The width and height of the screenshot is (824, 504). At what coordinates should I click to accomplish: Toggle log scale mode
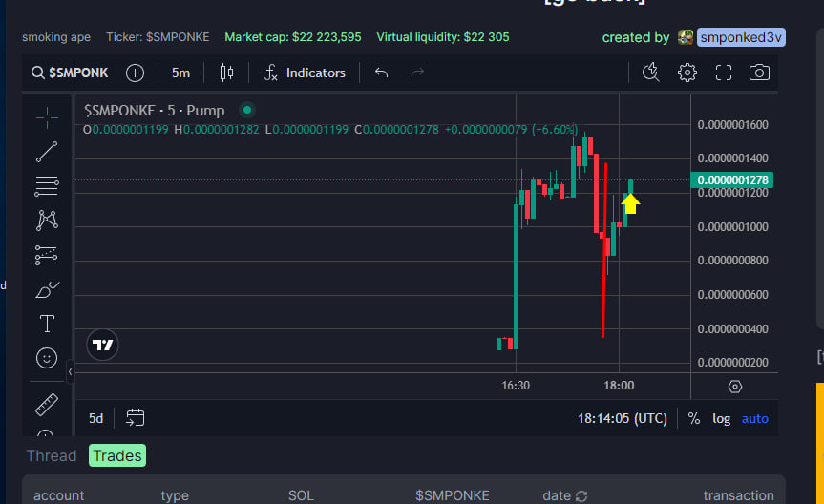point(722,418)
